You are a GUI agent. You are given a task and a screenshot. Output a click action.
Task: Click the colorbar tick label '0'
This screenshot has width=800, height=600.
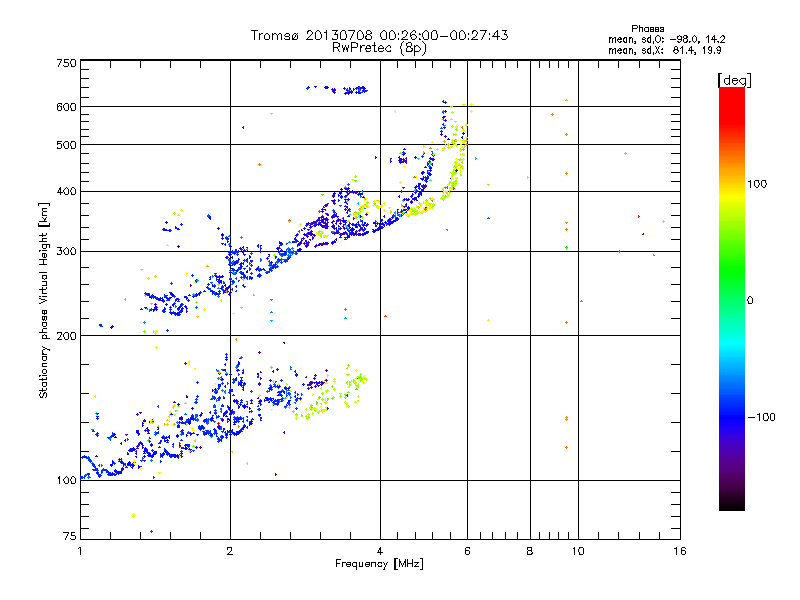point(750,301)
